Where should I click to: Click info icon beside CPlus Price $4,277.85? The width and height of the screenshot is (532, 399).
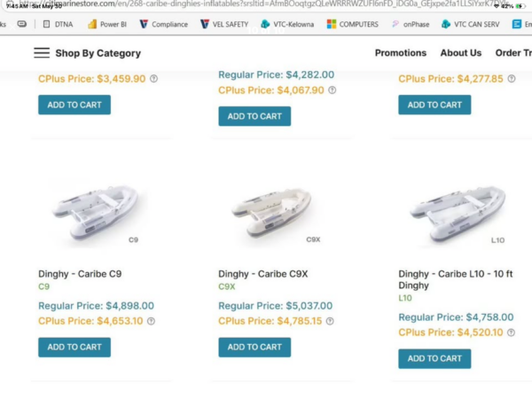(x=512, y=79)
